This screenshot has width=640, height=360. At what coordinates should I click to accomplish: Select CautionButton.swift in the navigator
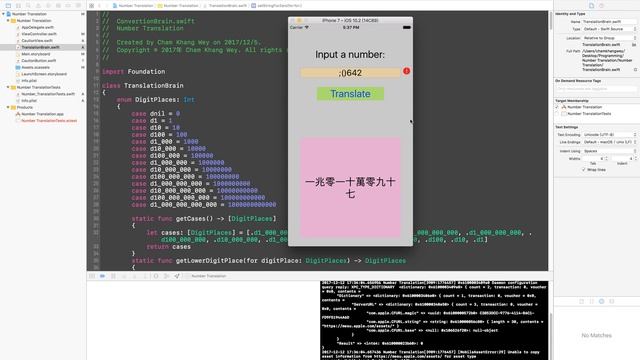[x=39, y=60]
